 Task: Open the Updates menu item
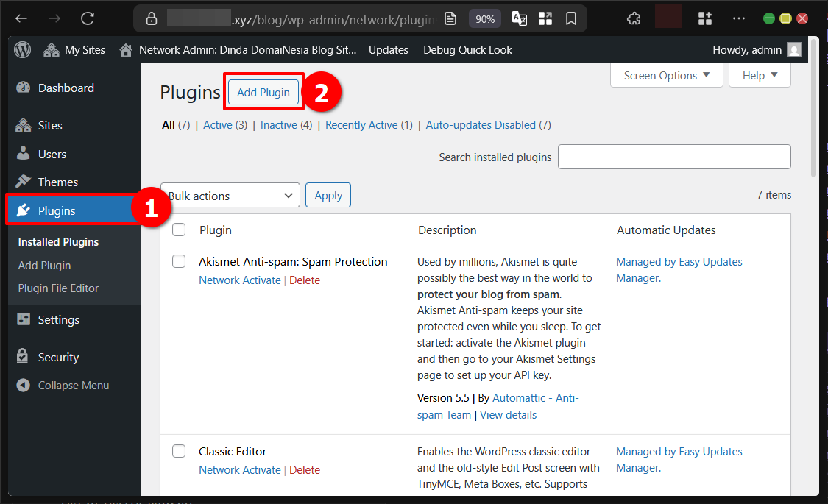point(388,49)
